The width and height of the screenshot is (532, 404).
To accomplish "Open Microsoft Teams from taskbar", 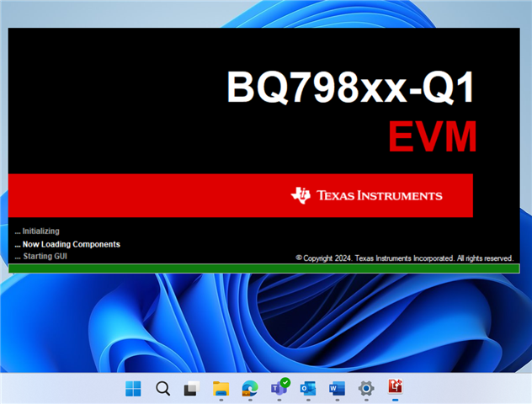I will coord(279,388).
